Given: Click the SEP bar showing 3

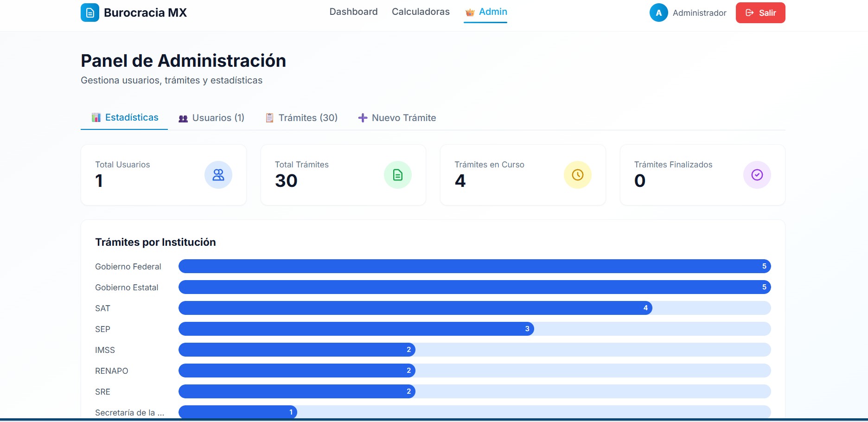Looking at the screenshot, I should click(356, 329).
